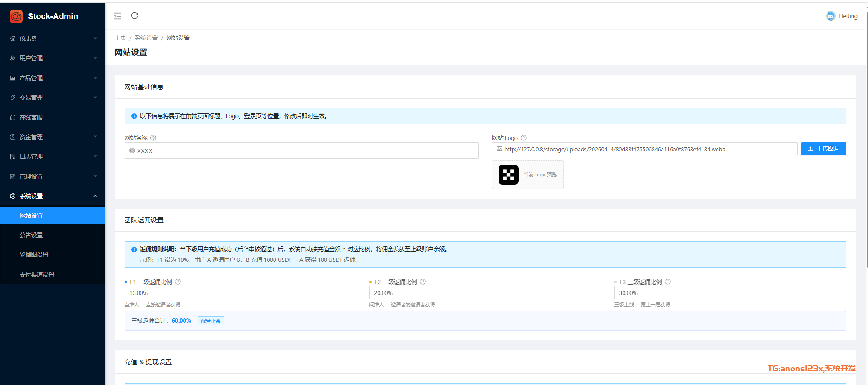Expand the 用户管理 sidebar menu
868x385 pixels.
pos(52,59)
